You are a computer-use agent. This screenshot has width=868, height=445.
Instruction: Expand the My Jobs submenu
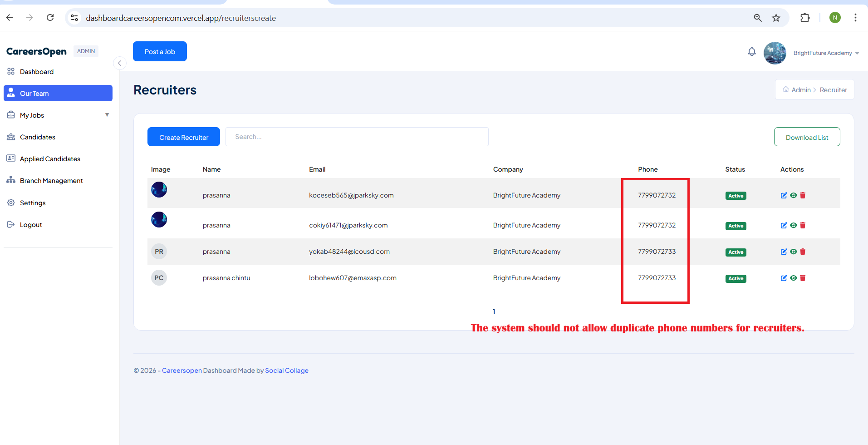pyautogui.click(x=107, y=115)
